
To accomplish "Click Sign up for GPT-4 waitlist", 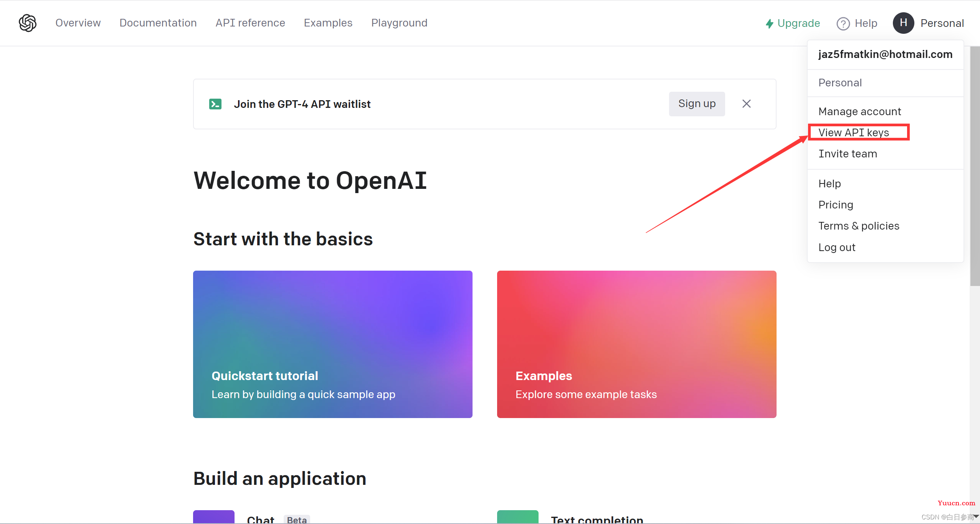I will click(x=697, y=103).
